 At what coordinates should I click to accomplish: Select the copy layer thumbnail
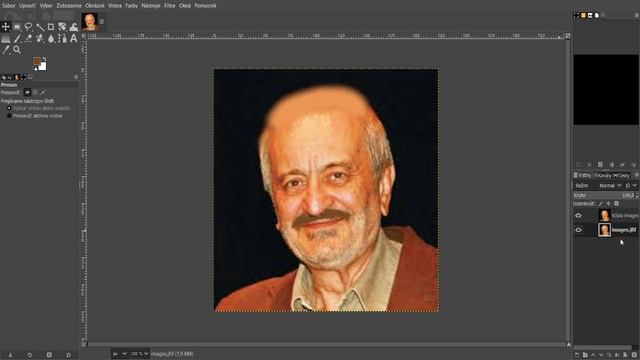[604, 215]
